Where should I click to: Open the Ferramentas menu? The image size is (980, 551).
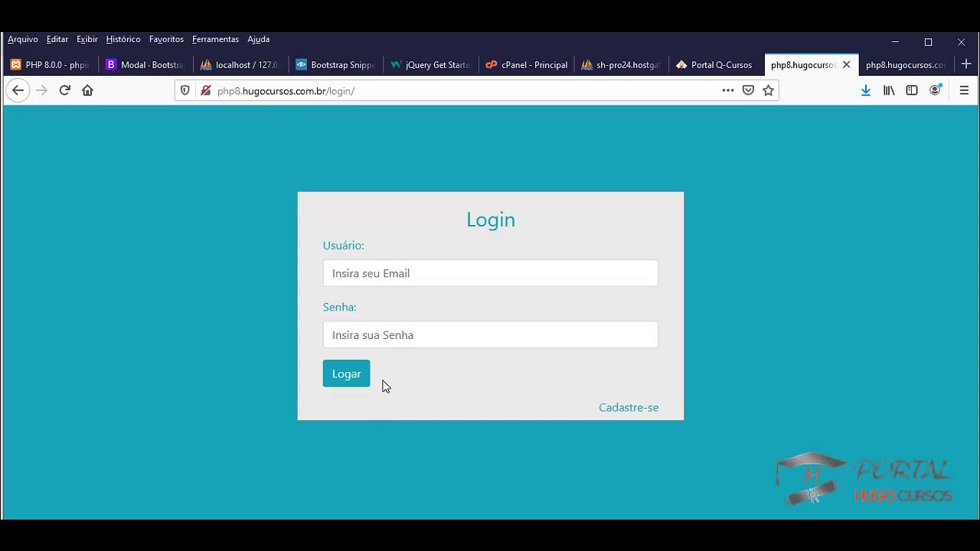click(x=215, y=39)
